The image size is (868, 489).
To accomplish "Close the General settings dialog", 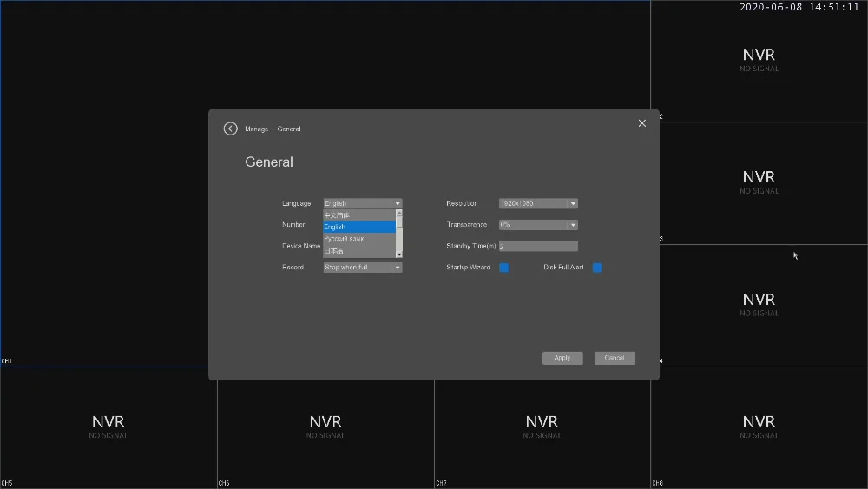I will pyautogui.click(x=641, y=123).
